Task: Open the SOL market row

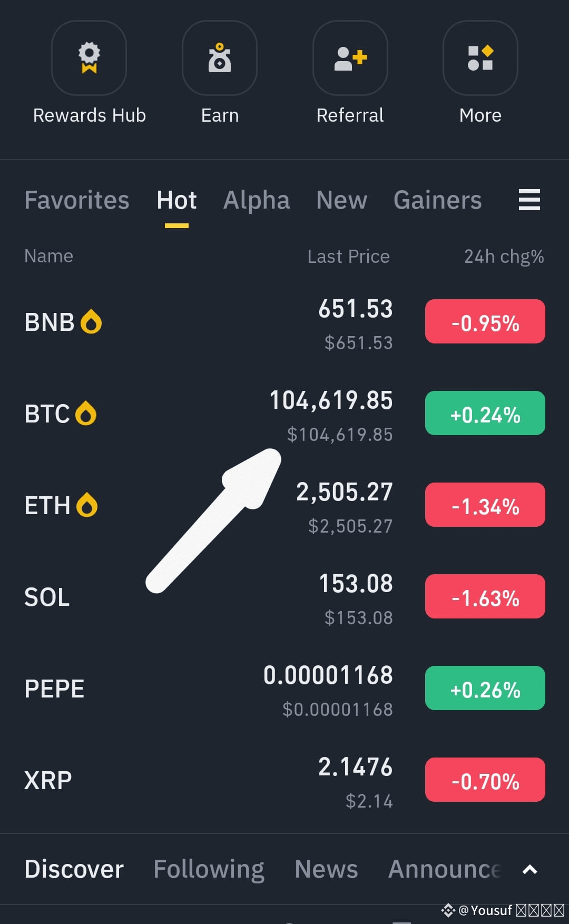Action: (284, 597)
